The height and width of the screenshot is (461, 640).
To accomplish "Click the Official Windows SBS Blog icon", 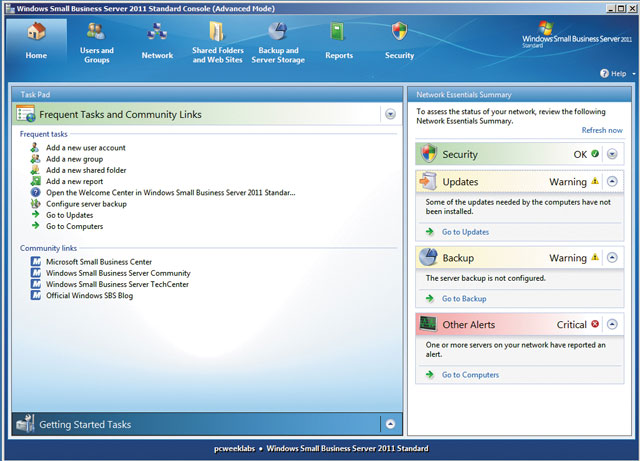I will click(36, 295).
